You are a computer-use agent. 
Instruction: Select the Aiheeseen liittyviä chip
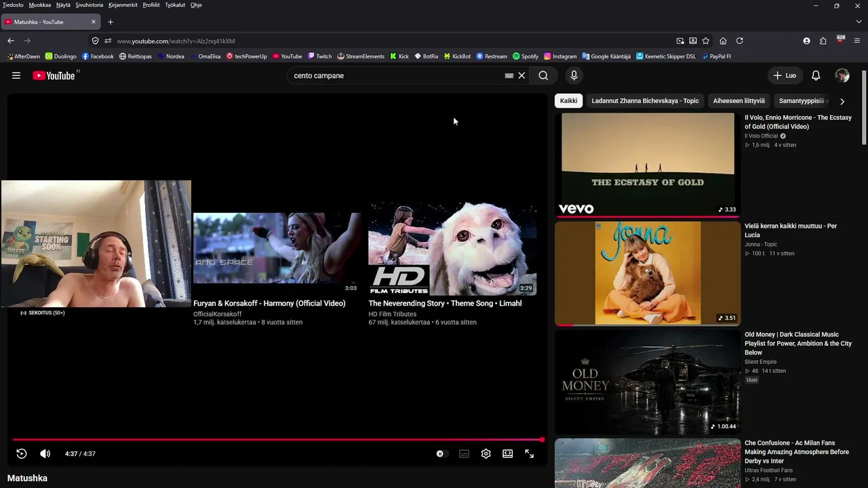(738, 101)
